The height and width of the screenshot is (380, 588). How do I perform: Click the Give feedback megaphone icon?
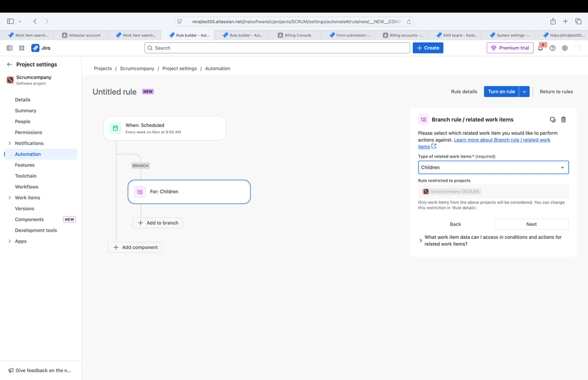tap(11, 371)
